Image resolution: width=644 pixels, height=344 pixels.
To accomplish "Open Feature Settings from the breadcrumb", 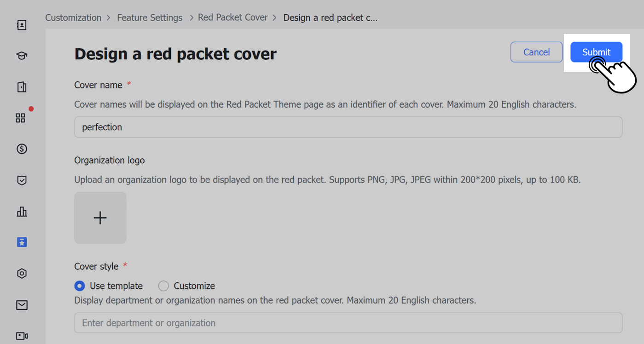I will point(150,17).
